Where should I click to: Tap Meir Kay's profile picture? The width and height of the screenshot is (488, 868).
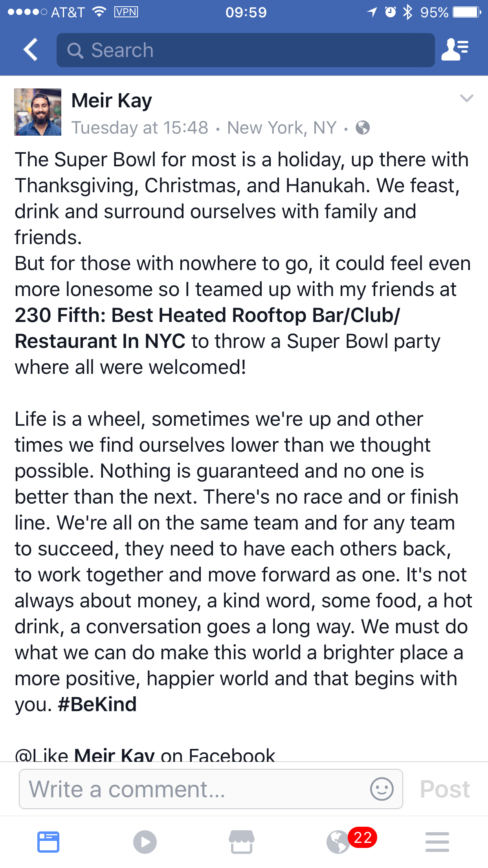pos(38,112)
